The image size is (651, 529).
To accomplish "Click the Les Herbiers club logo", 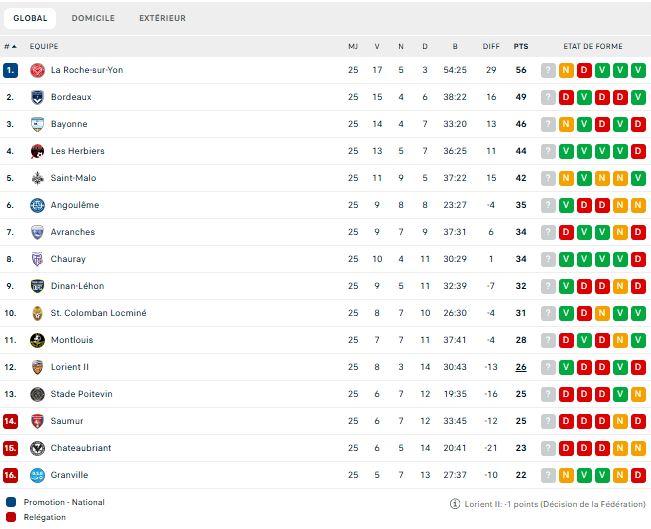I will pyautogui.click(x=37, y=151).
